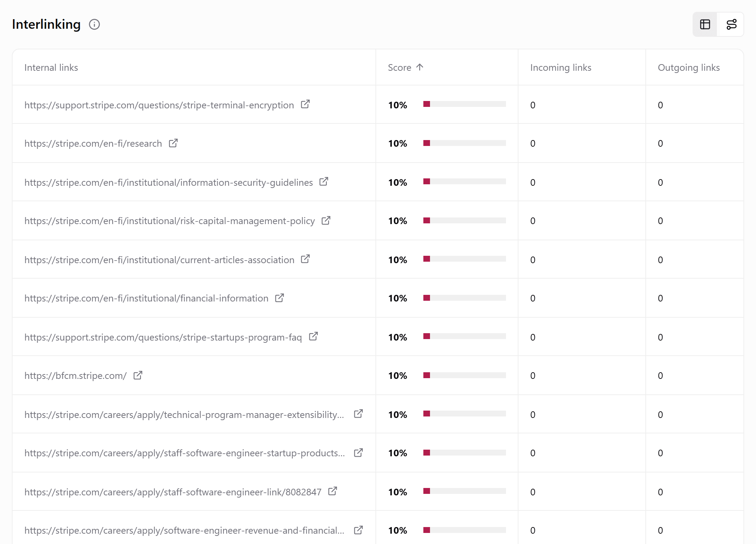Click the stripe-startups-program-faq URL text
The image size is (756, 544).
[x=163, y=337]
